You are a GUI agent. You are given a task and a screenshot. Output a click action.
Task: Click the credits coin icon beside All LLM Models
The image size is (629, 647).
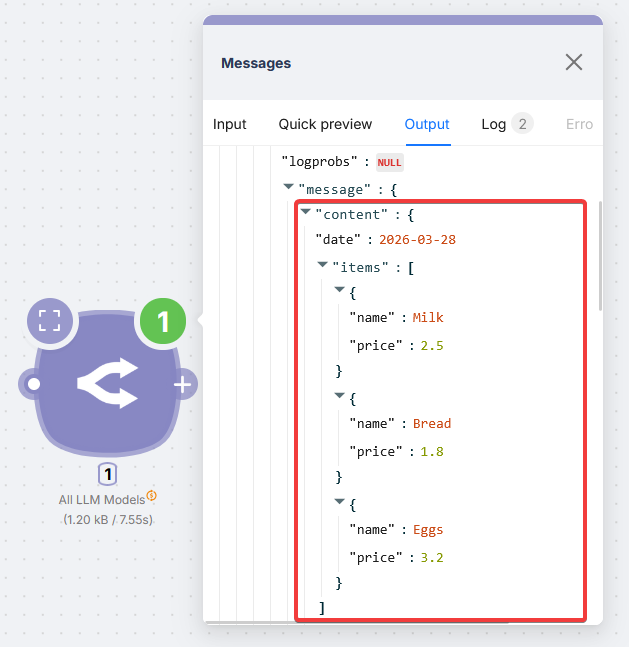coord(151,495)
